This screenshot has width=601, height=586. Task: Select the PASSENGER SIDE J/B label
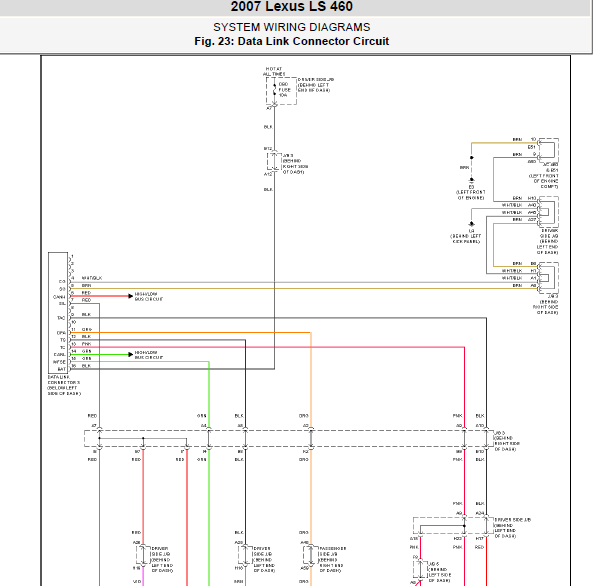click(333, 560)
